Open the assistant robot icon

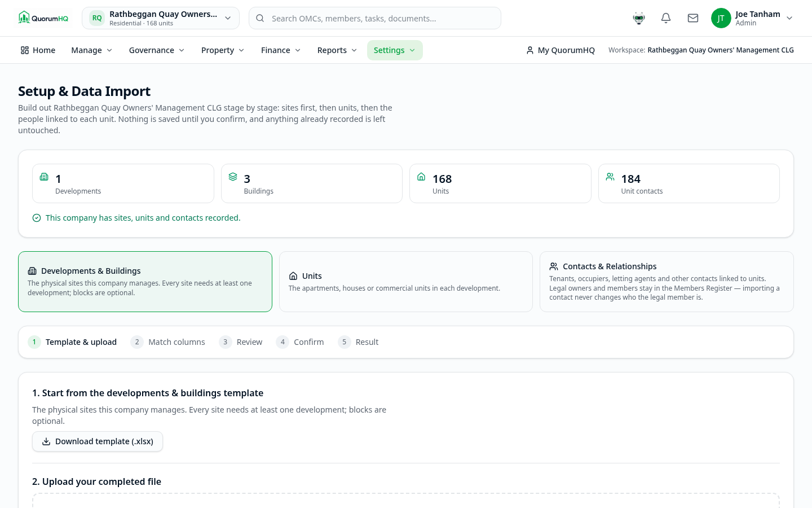point(639,18)
